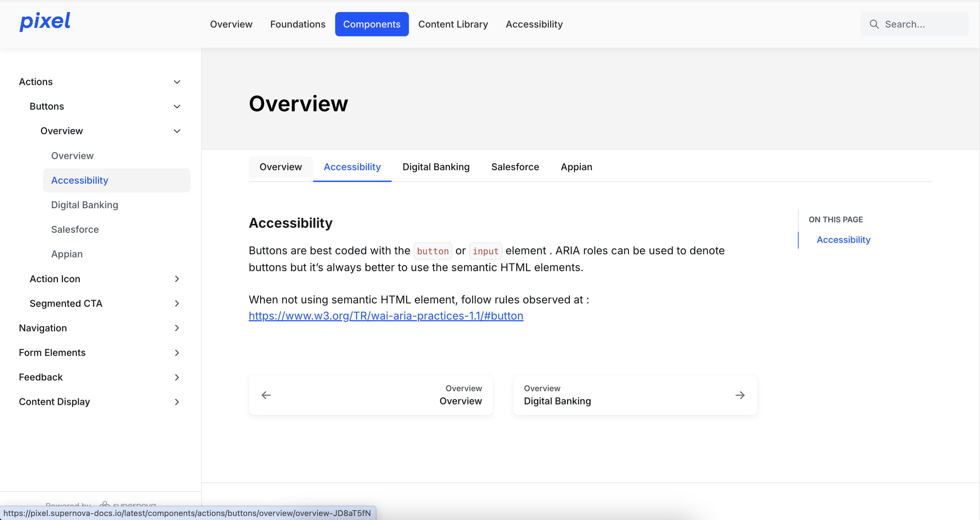
Task: Select Appian in the sidebar tree
Action: coord(67,254)
